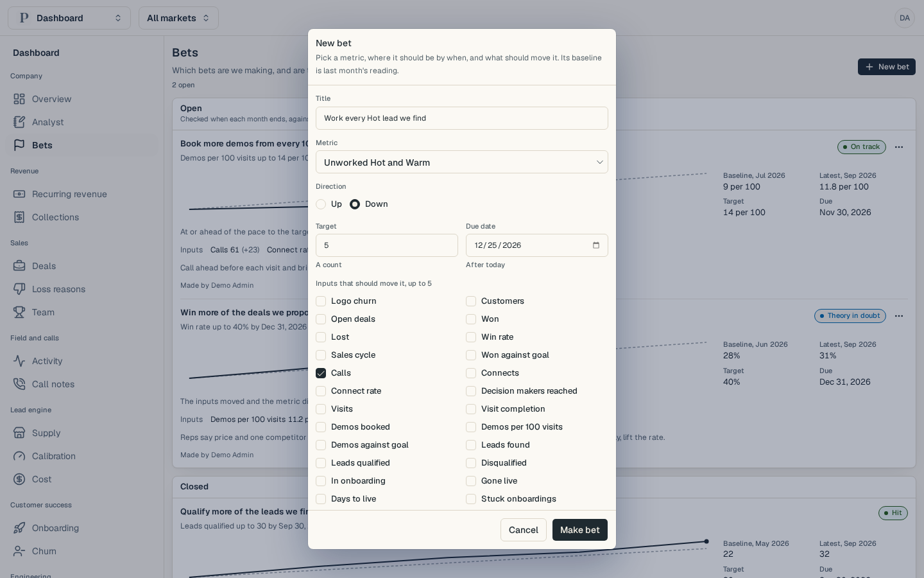The height and width of the screenshot is (578, 924).
Task: Open the All markets dropdown
Action: pyautogui.click(x=178, y=18)
